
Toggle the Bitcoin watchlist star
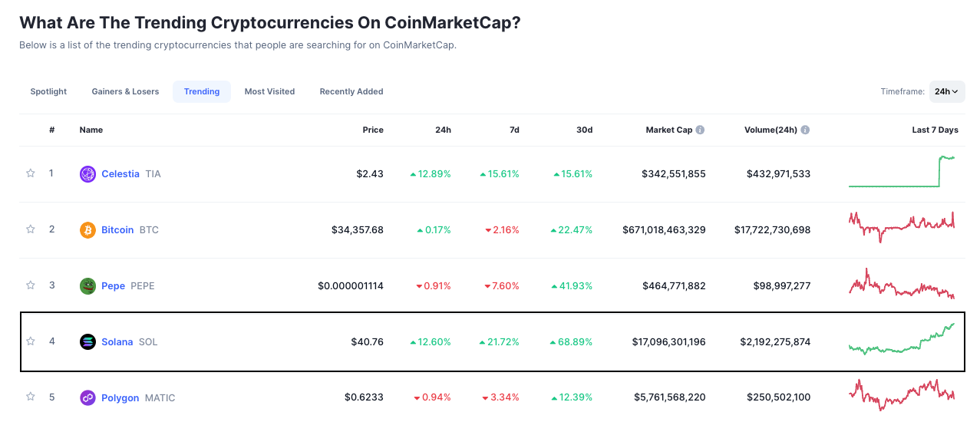click(31, 229)
